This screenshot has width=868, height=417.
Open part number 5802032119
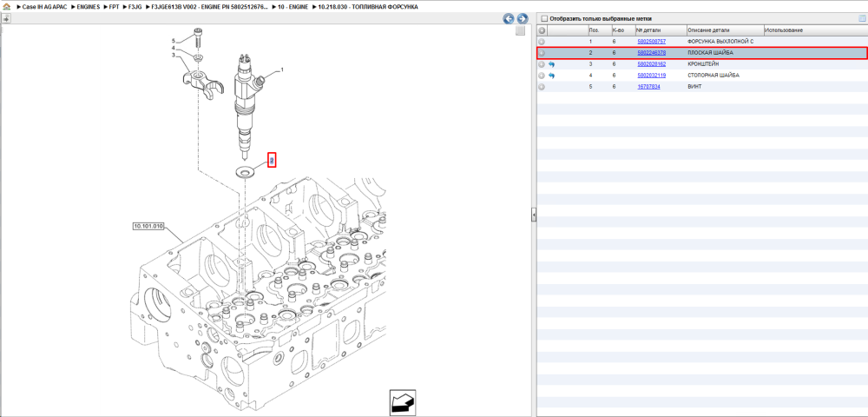pos(652,76)
